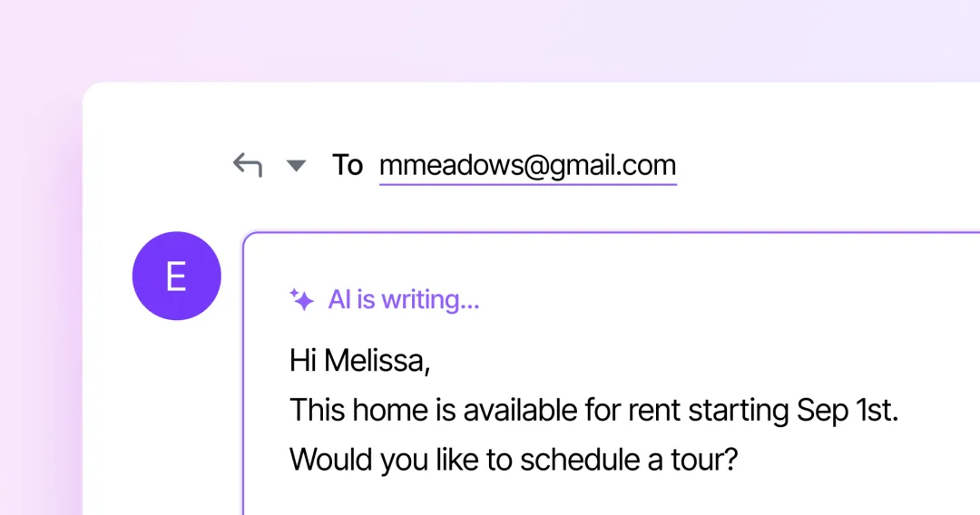This screenshot has width=980, height=515.
Task: Place cursor in "Hi Melissa," greeting line
Action: pos(360,361)
